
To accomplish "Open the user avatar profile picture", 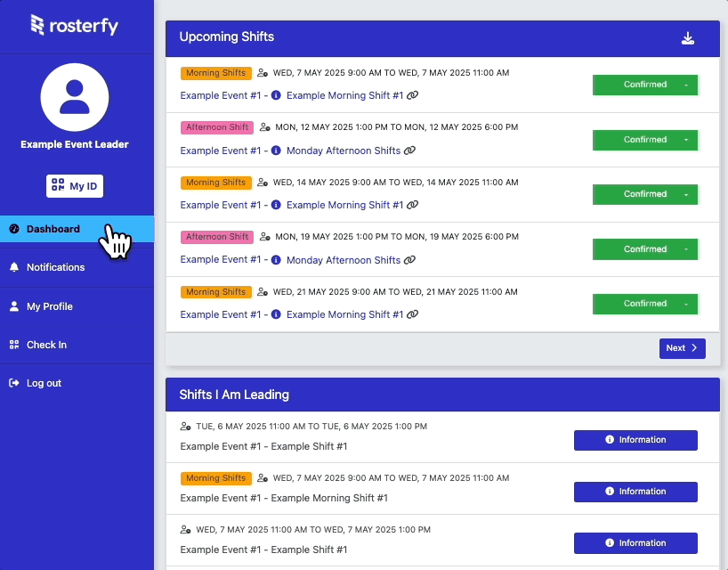I will pyautogui.click(x=75, y=97).
